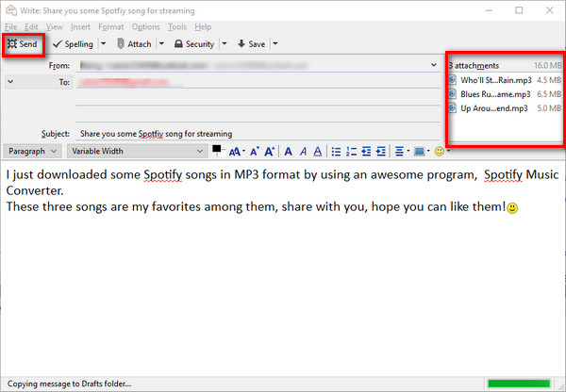Click the Send button
The image size is (566, 392).
(23, 44)
